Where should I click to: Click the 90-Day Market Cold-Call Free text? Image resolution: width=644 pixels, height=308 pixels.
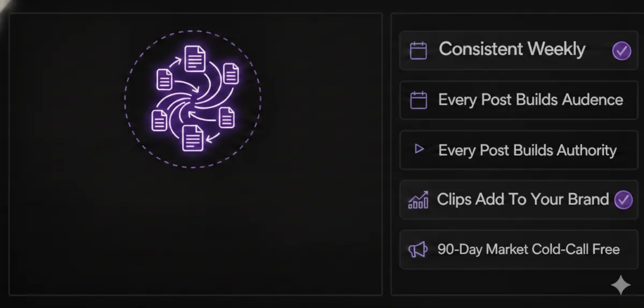pos(528,249)
